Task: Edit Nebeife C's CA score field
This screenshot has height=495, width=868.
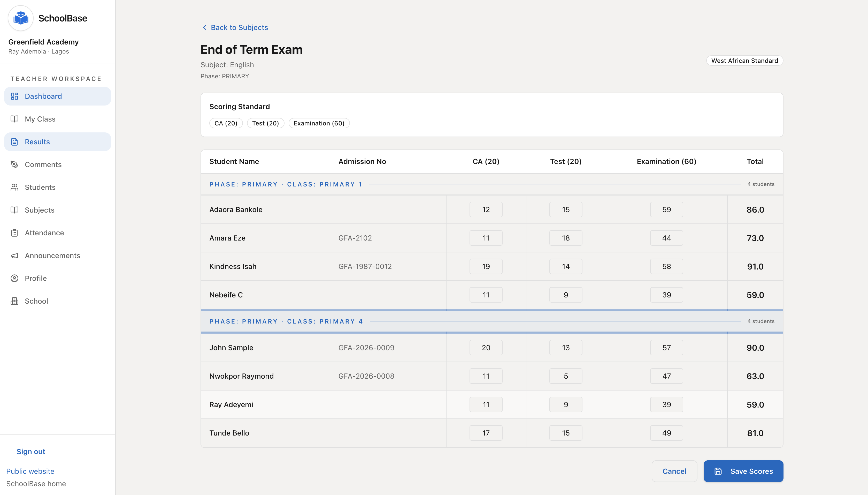Action: click(486, 295)
